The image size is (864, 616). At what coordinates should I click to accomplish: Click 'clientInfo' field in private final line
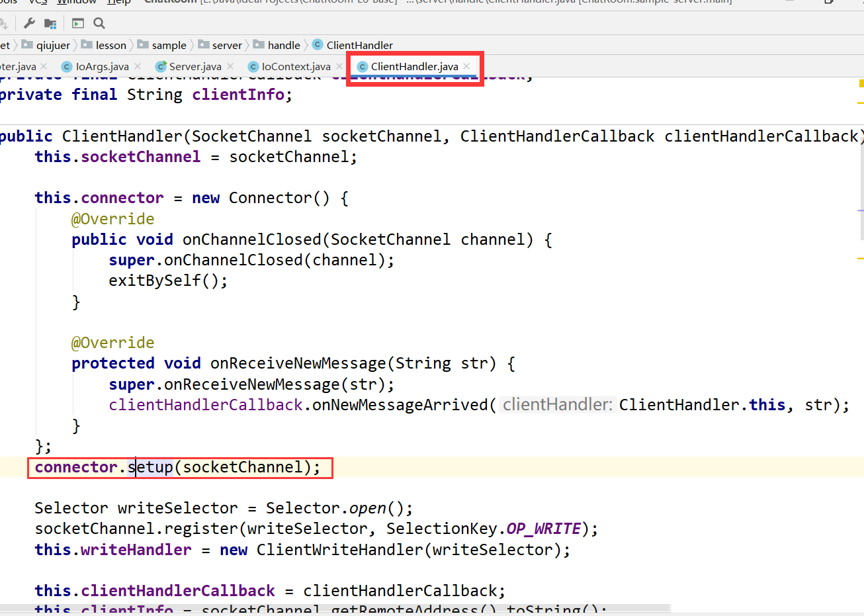pos(238,95)
